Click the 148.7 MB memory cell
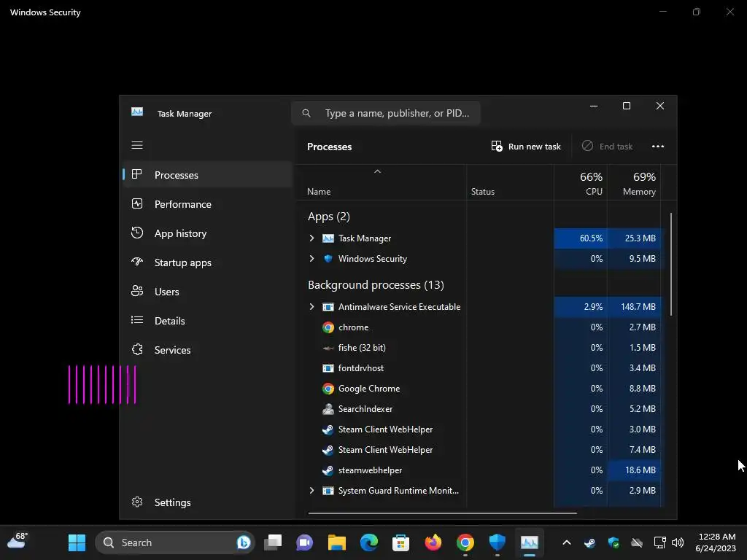747x560 pixels. 634,307
